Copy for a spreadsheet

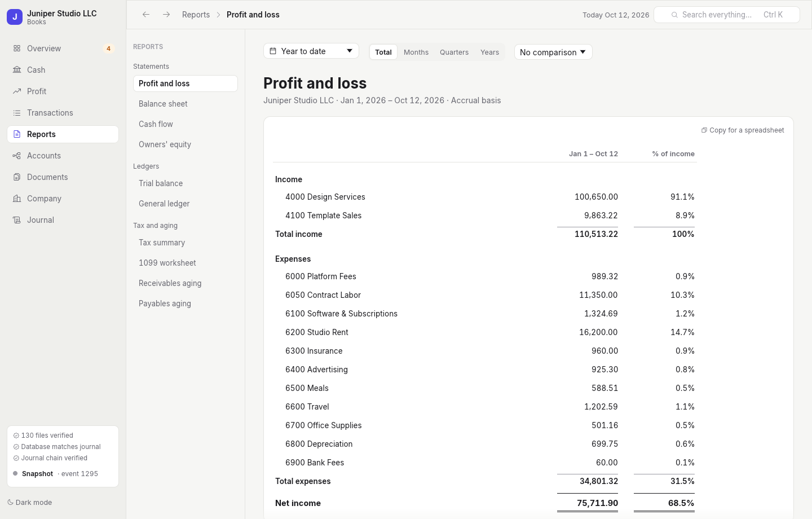(x=743, y=130)
